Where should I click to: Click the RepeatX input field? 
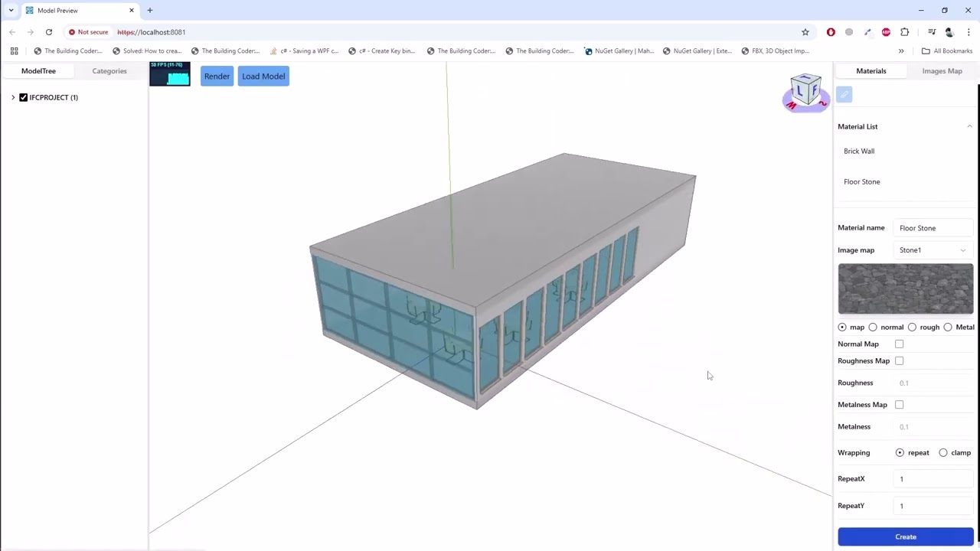(933, 478)
